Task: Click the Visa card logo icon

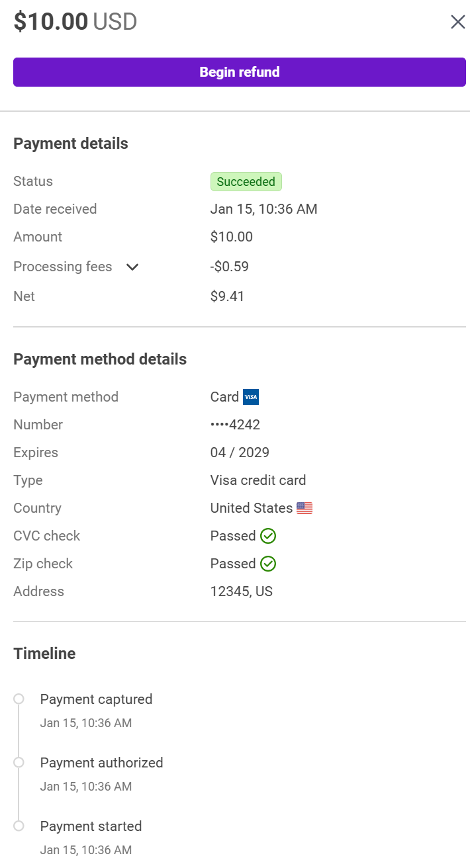Action: tap(251, 397)
